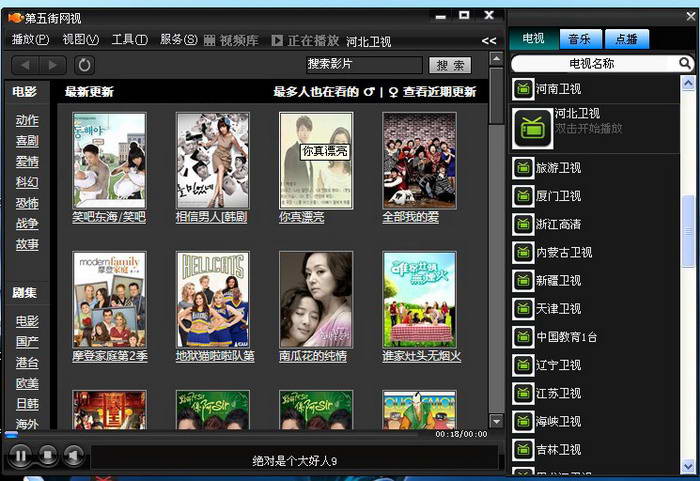The image size is (700, 481).
Task: Select 江苏卫视 channel name
Action: point(558,393)
